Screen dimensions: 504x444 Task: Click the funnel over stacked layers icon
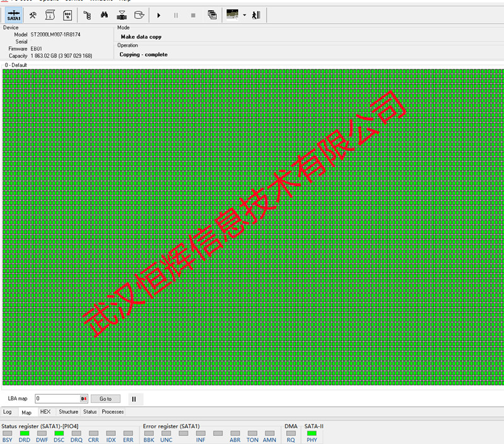tap(122, 15)
